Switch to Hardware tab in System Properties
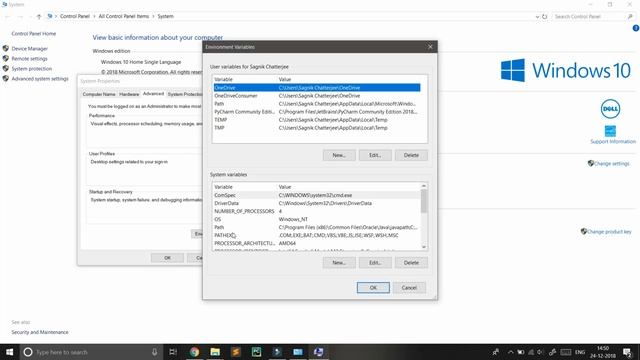Viewport: 640px width, 360px height. tap(129, 94)
